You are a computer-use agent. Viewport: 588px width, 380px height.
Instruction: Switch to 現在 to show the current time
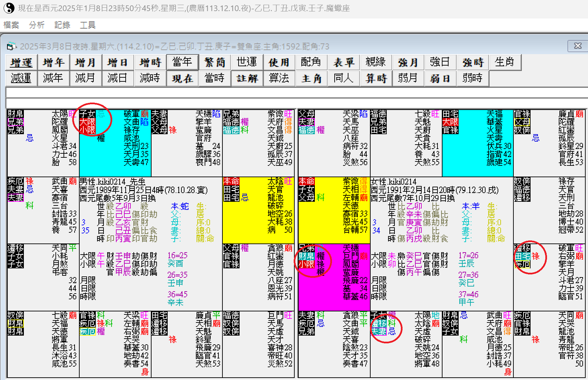coord(182,78)
